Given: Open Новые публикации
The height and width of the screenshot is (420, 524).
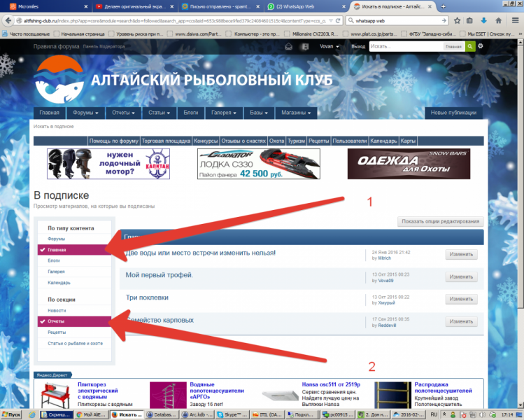Looking at the screenshot, I should click(x=453, y=113).
